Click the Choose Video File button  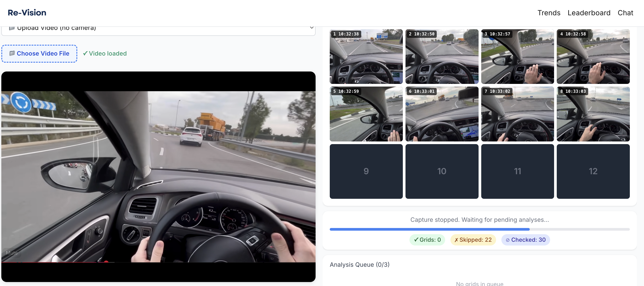pos(39,54)
